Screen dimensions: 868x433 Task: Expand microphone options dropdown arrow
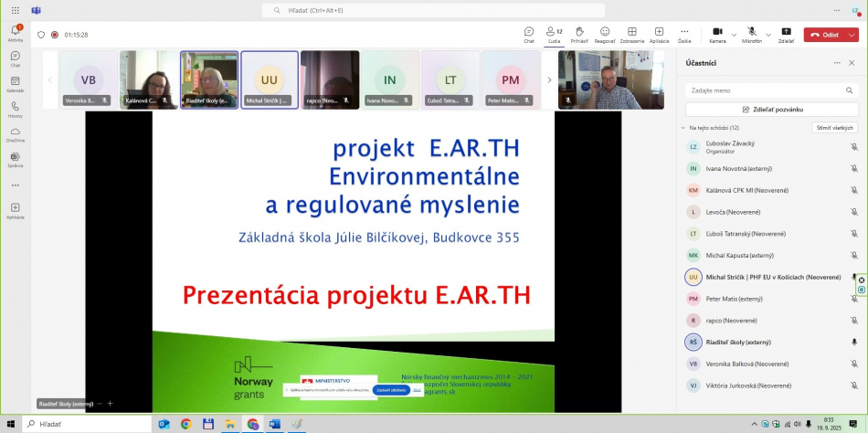(x=768, y=35)
